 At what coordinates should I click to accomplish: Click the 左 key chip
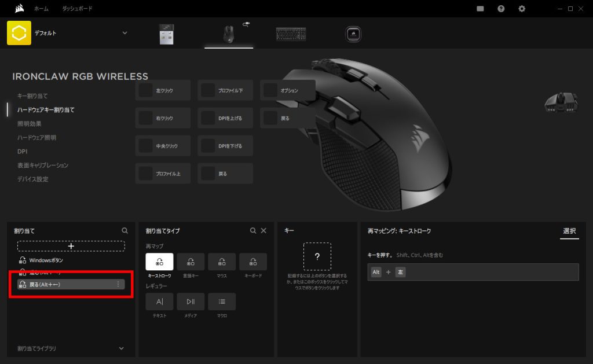pos(401,272)
